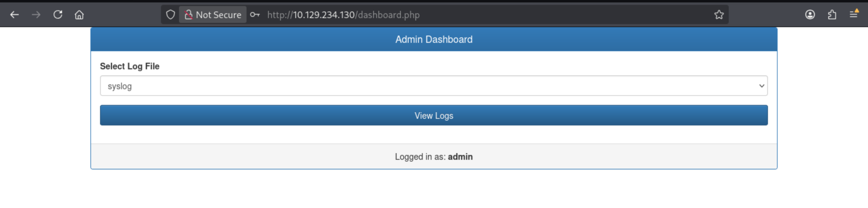Click the chevron arrow on log selector
868x208 pixels.
[761, 86]
